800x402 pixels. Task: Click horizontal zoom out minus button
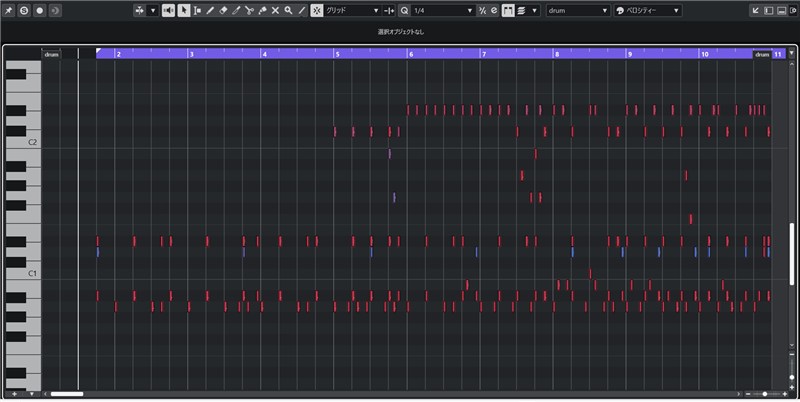[x=748, y=394]
